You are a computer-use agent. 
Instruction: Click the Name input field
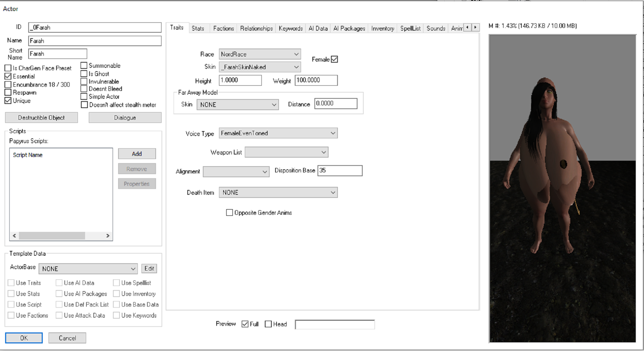click(95, 41)
